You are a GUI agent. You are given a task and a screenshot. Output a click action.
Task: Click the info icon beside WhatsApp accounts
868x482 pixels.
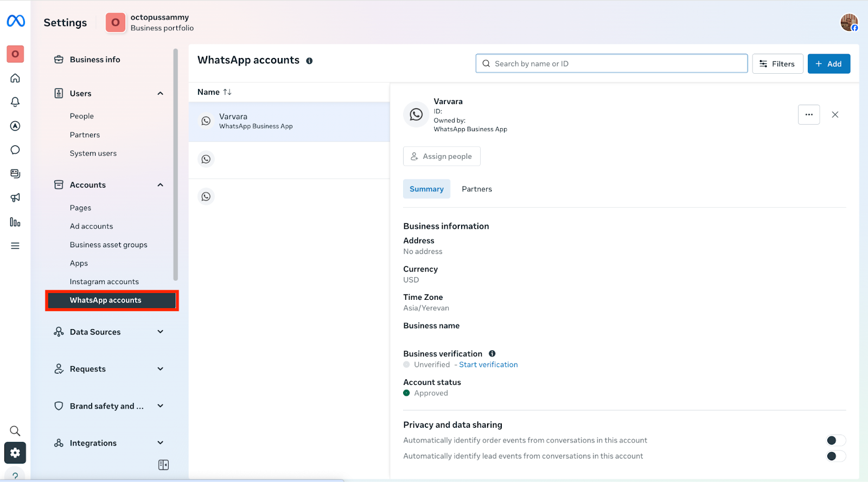[x=309, y=61]
